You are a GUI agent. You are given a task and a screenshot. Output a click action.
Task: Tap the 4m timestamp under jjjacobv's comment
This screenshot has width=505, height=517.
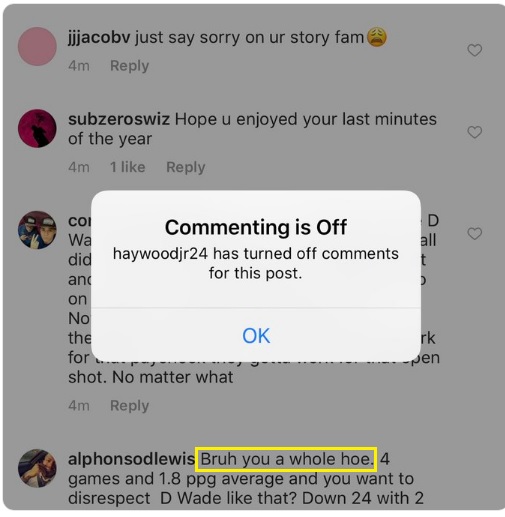click(x=79, y=66)
